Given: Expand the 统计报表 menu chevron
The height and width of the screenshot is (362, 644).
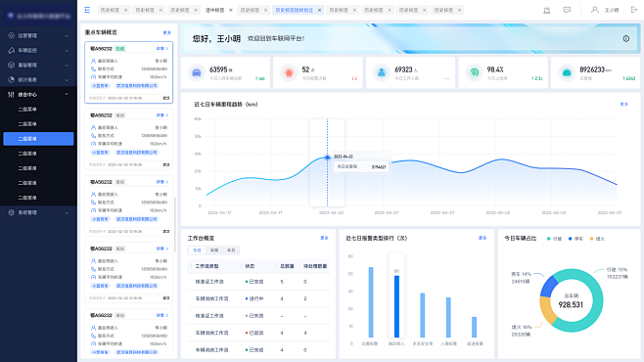Looking at the screenshot, I should pos(67,79).
